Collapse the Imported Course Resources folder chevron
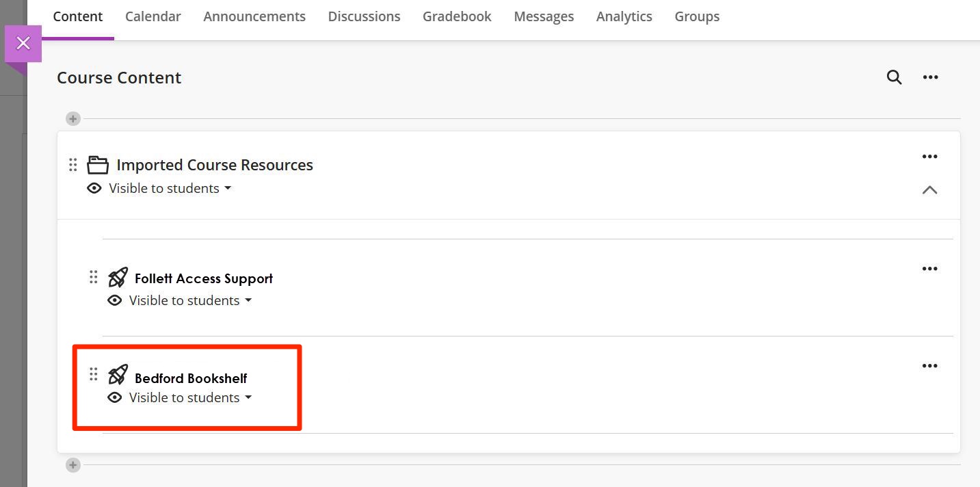 [929, 190]
